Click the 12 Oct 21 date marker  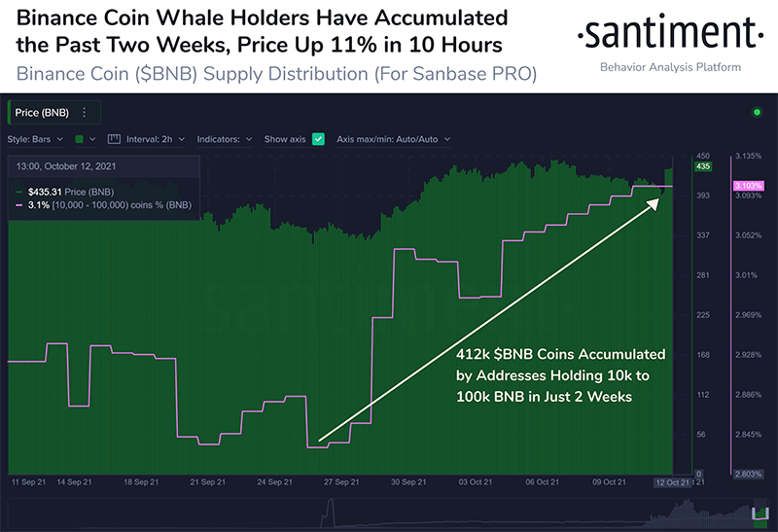click(673, 482)
